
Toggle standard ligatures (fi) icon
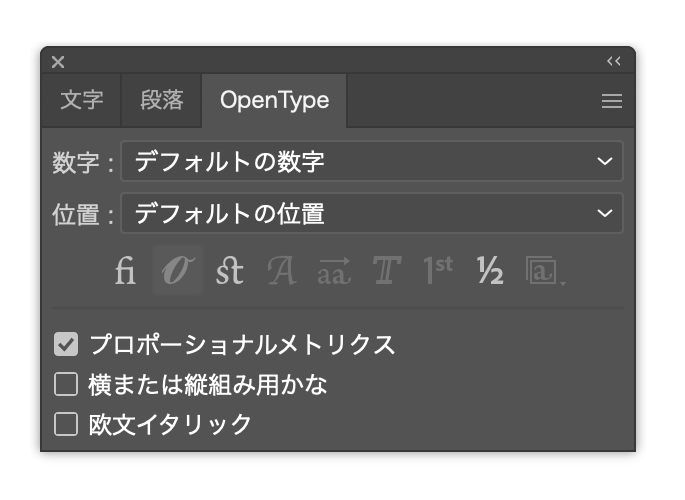[x=125, y=271]
